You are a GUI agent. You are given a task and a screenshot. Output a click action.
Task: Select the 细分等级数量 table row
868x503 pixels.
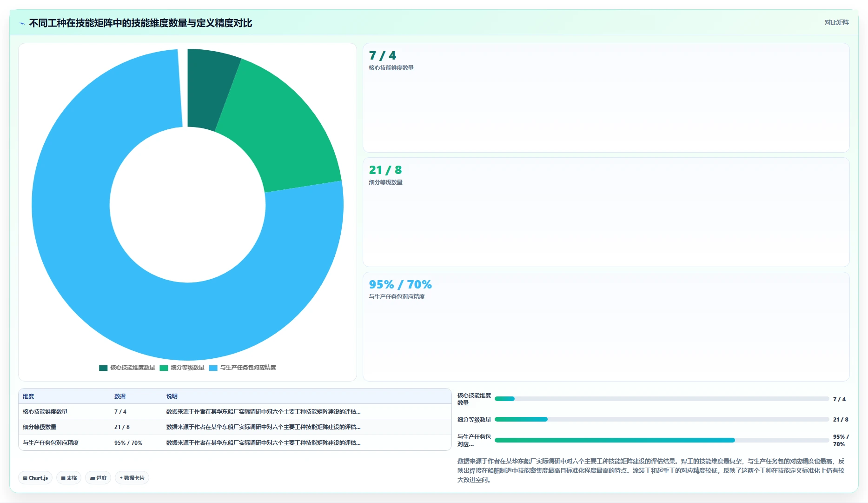235,427
